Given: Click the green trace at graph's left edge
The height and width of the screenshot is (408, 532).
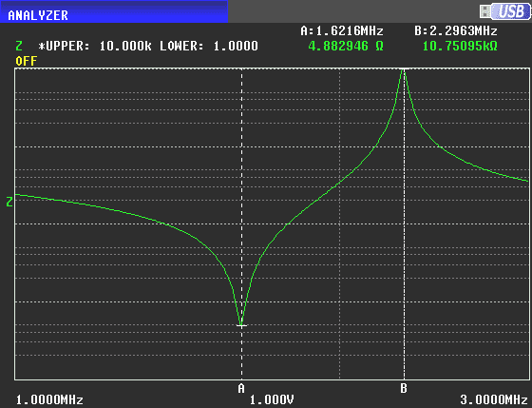Looking at the screenshot, I should click(17, 195).
